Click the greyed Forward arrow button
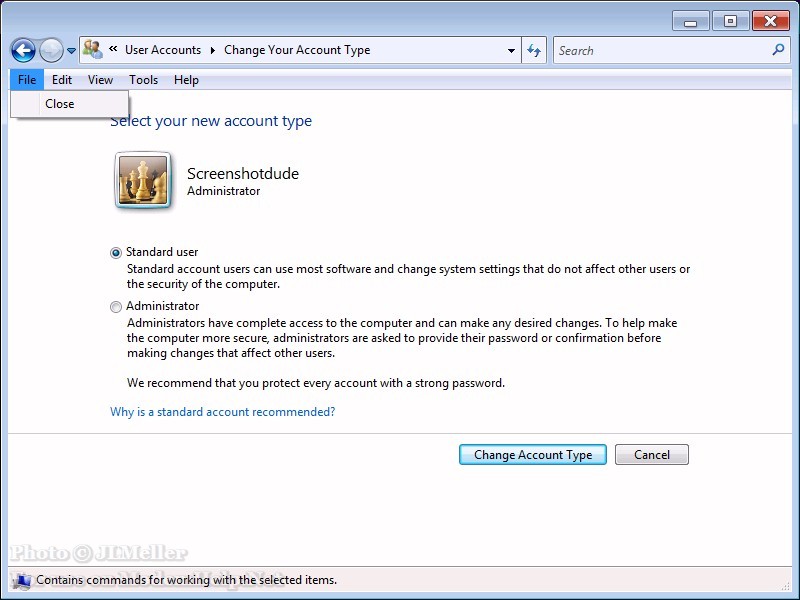The width and height of the screenshot is (800, 600). (x=51, y=51)
